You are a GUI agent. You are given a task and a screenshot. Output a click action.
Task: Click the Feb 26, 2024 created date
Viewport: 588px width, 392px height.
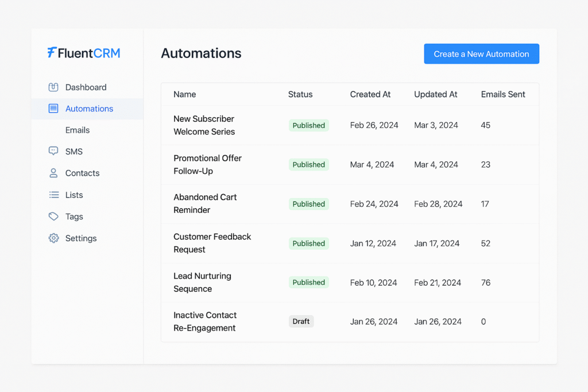374,125
